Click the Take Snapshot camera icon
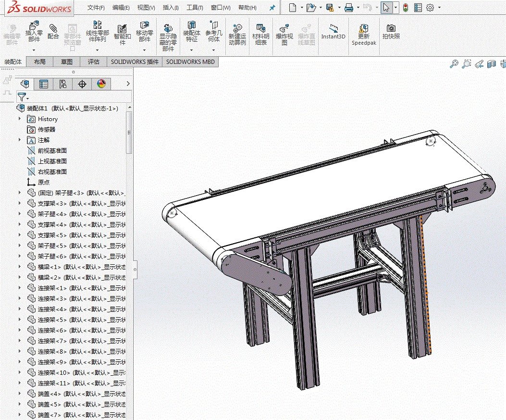 [391, 28]
